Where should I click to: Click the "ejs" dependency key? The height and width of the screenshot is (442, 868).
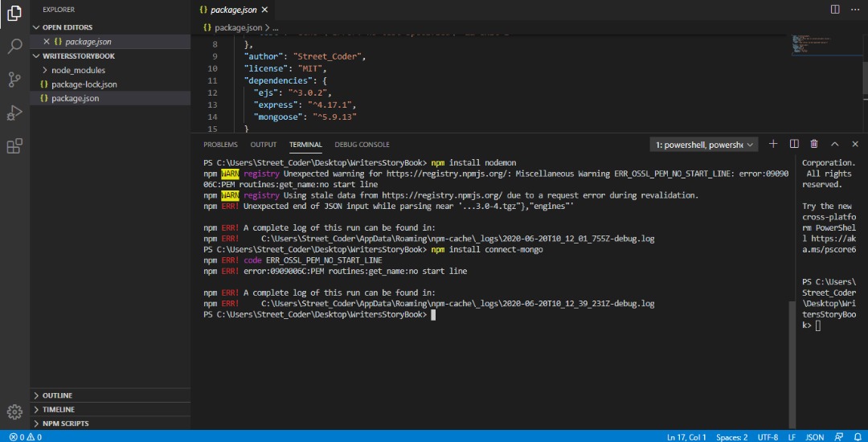[266, 92]
